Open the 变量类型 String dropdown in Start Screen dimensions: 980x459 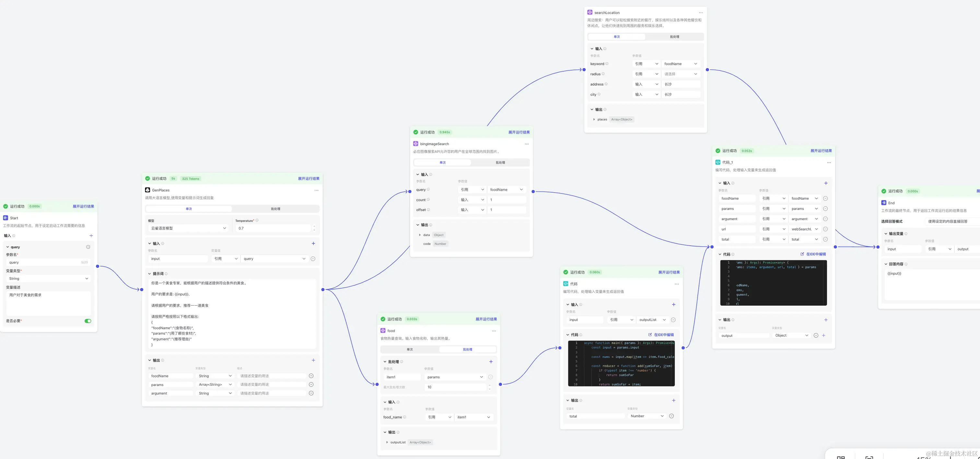(x=48, y=278)
